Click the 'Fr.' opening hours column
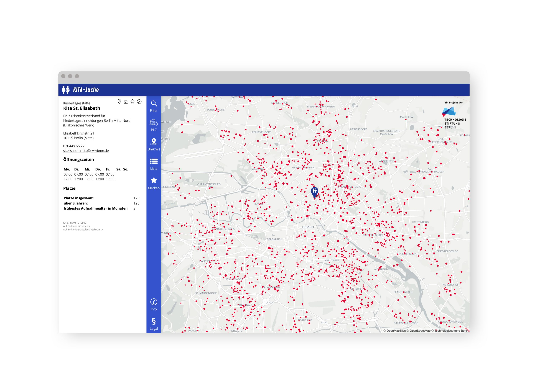The height and width of the screenshot is (392, 535). coord(110,174)
